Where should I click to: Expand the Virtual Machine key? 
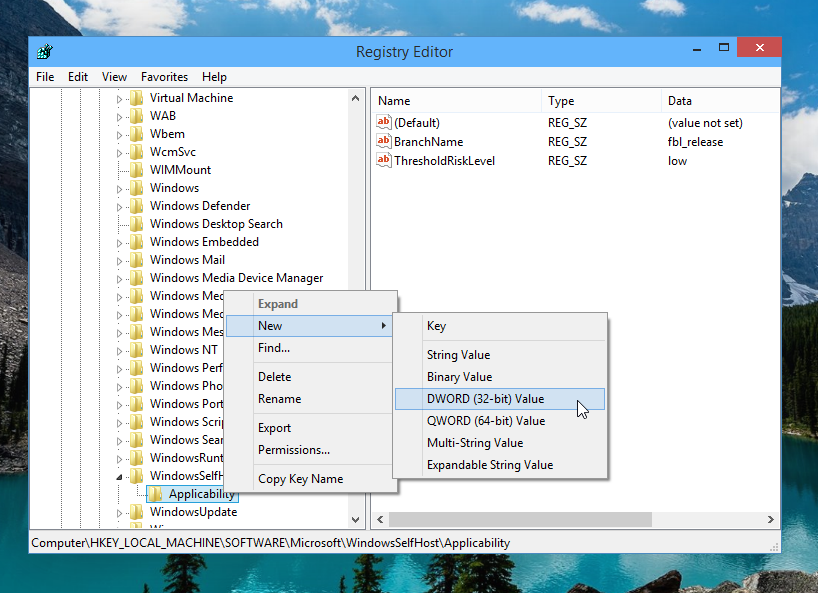119,99
